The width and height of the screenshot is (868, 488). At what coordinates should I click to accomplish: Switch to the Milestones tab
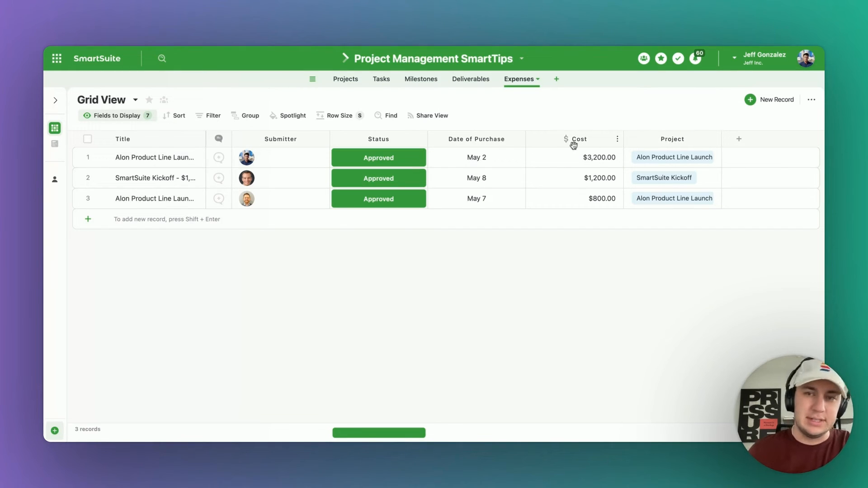point(421,79)
